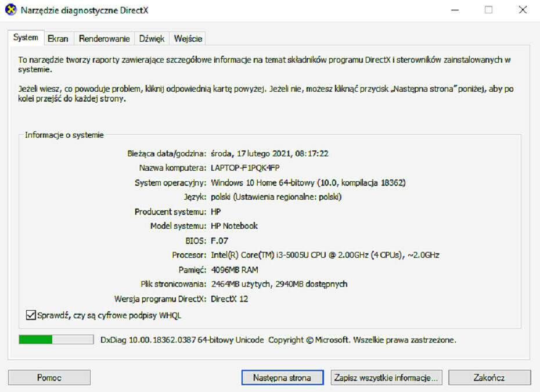Show the Wejście tab
This screenshot has height=392, width=540.
[188, 39]
